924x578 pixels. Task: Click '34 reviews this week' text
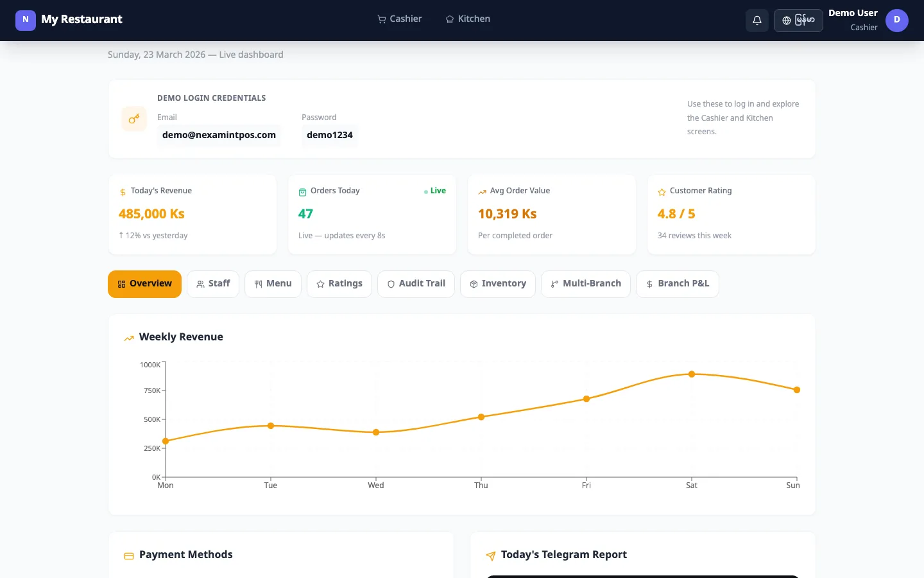[x=694, y=236]
